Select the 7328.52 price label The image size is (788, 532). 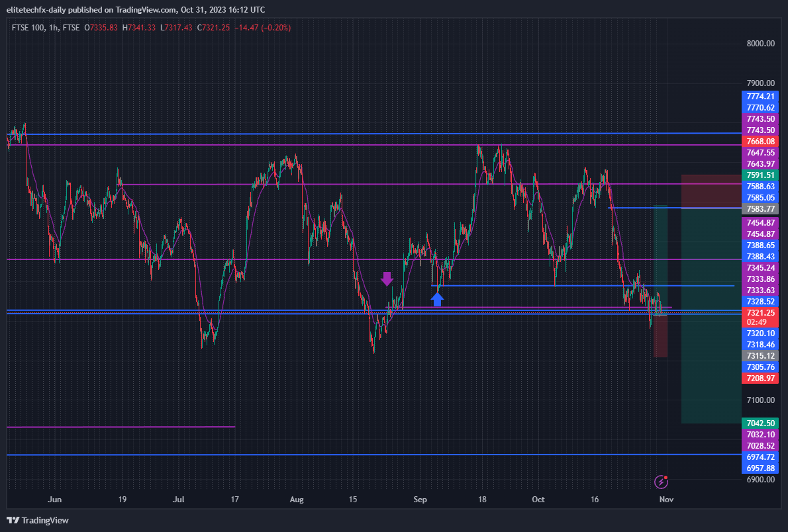pos(760,302)
